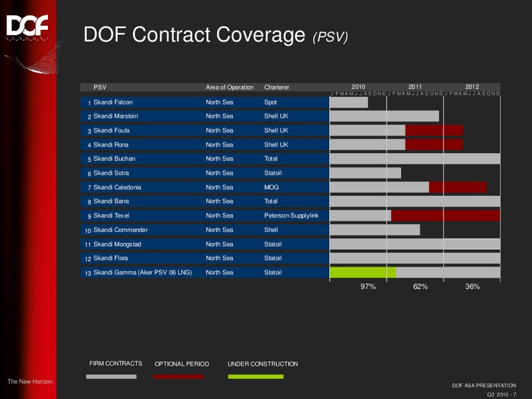The height and width of the screenshot is (399, 532).
Task: Click Skandi Commander's gray timeline bar
Action: point(375,229)
